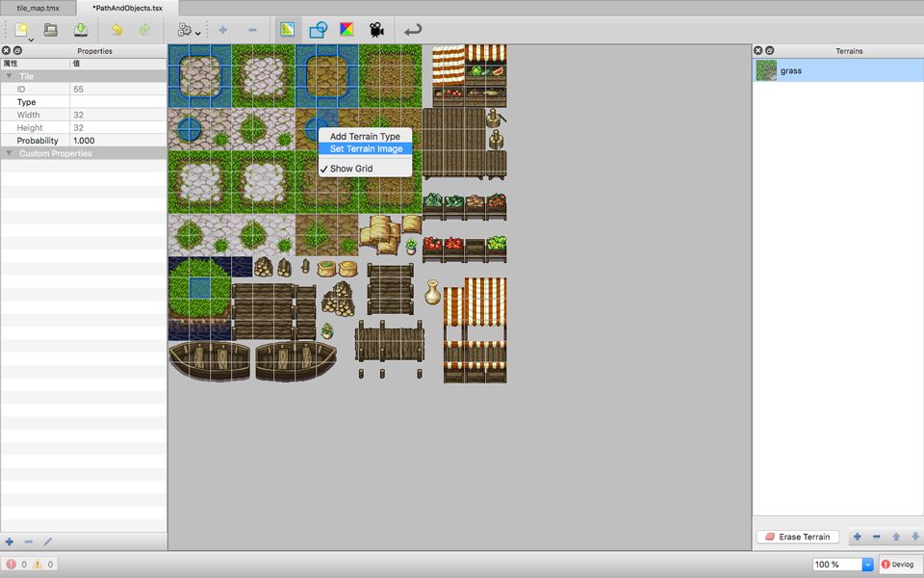Toggle the Terrain editing mode icon
924x578 pixels.
288,30
